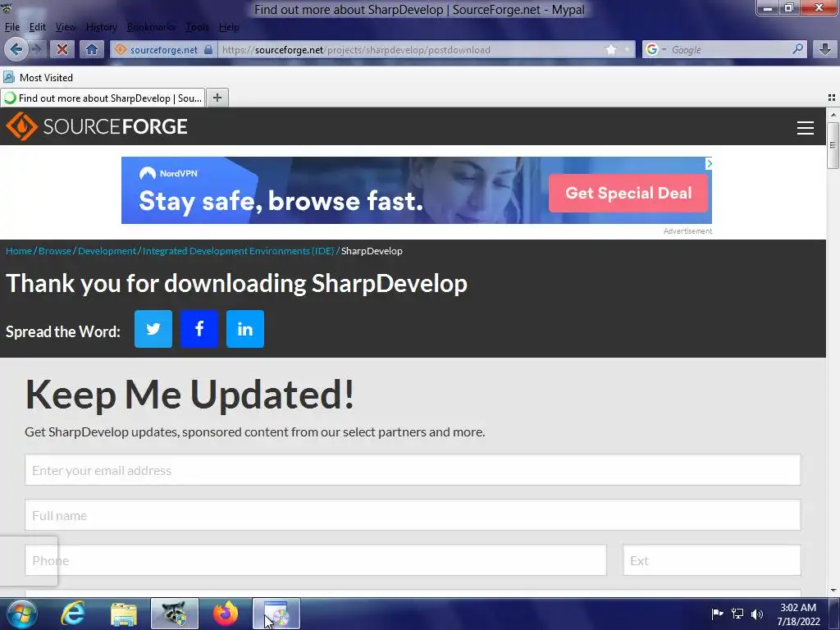Viewport: 840px width, 630px height.
Task: Bookmark this page with the star icon
Action: click(610, 50)
